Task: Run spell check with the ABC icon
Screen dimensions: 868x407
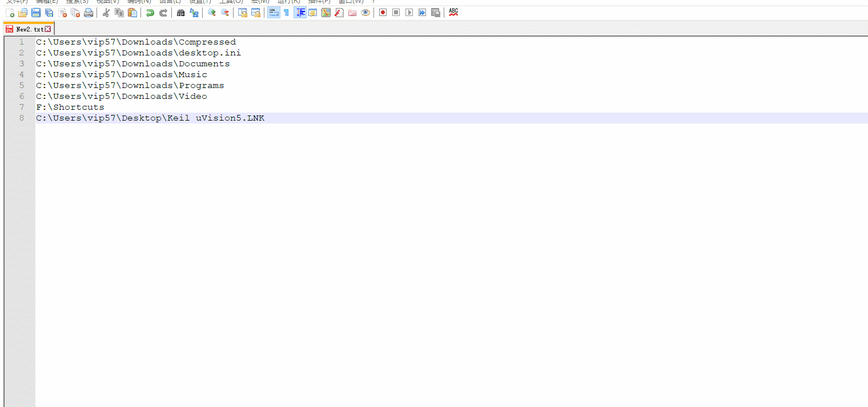Action: coord(453,12)
